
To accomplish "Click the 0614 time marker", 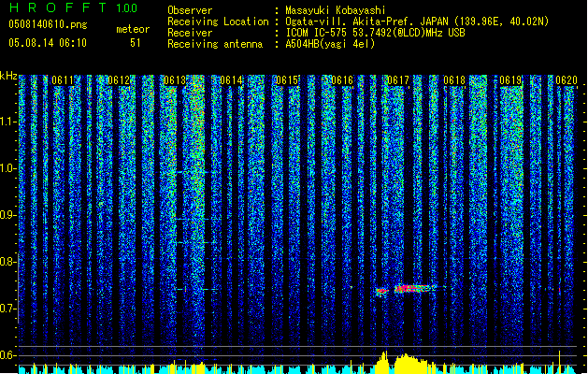I will 231,80.
